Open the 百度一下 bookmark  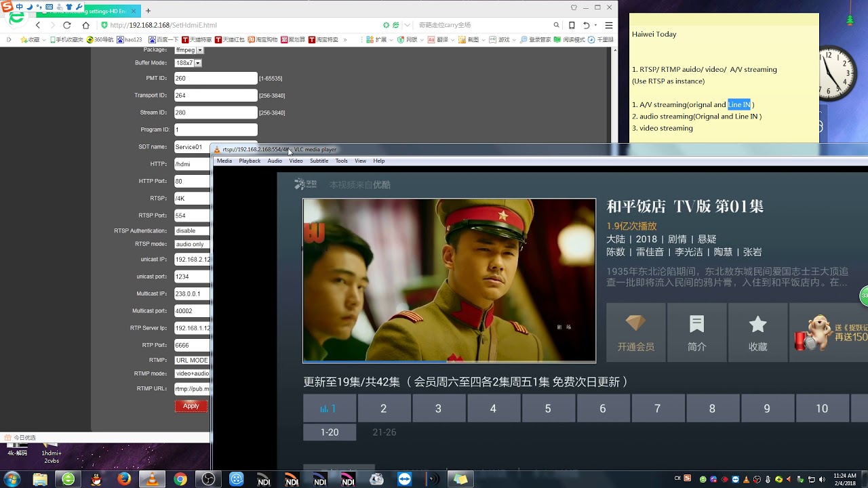[x=163, y=40]
